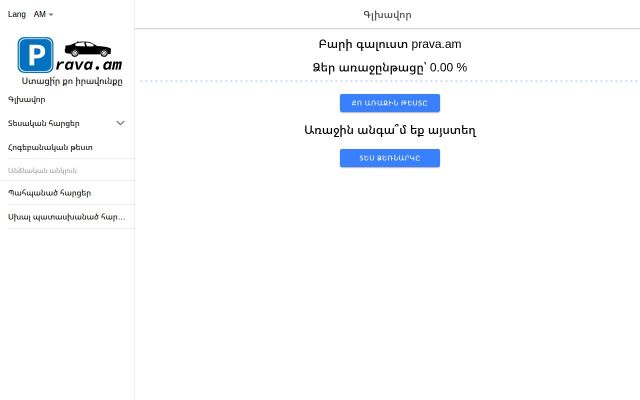Screen dimensions: 640x400
Task: Click the ՏԵՍ ՁԵՌՆԱՐԿԸ button
Action: (390, 158)
